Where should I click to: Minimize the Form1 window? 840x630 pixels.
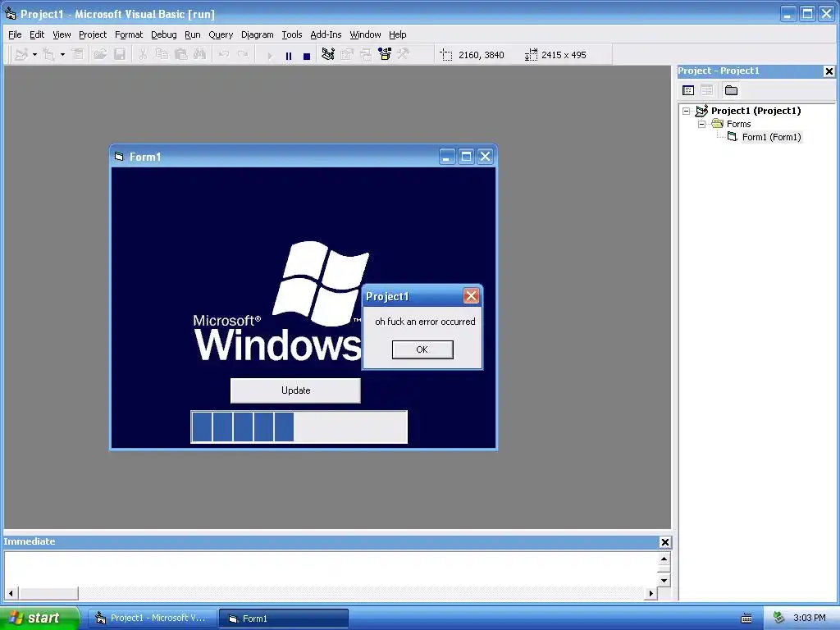coord(447,157)
